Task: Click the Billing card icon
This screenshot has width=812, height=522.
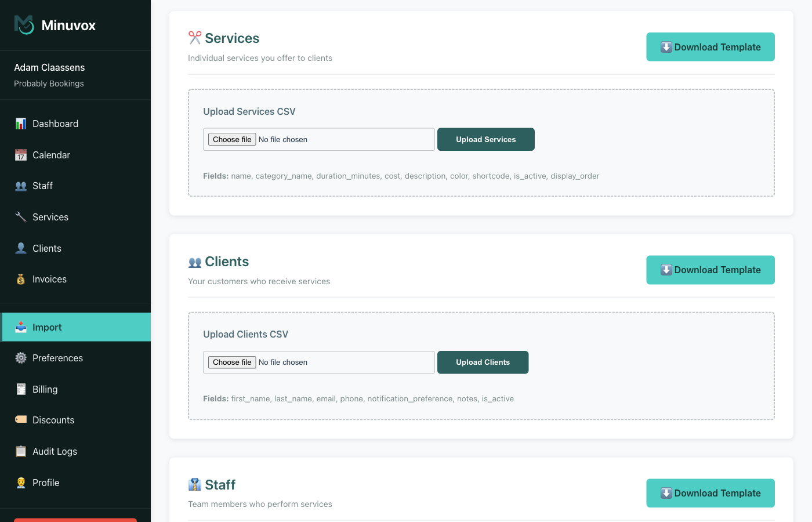Action: (x=20, y=389)
